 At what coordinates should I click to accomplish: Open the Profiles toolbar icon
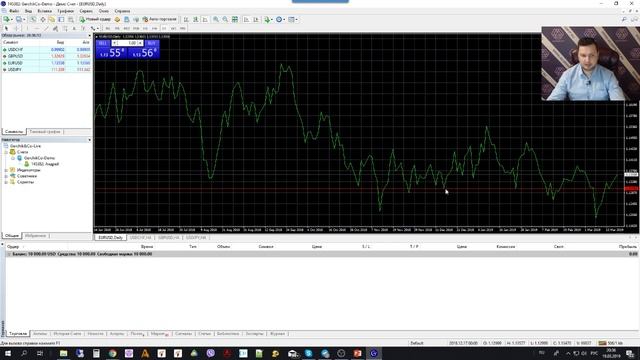coord(19,19)
